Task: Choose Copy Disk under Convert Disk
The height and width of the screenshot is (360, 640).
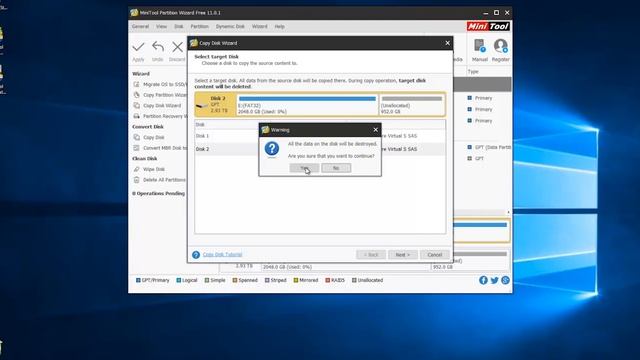Action: (154, 138)
